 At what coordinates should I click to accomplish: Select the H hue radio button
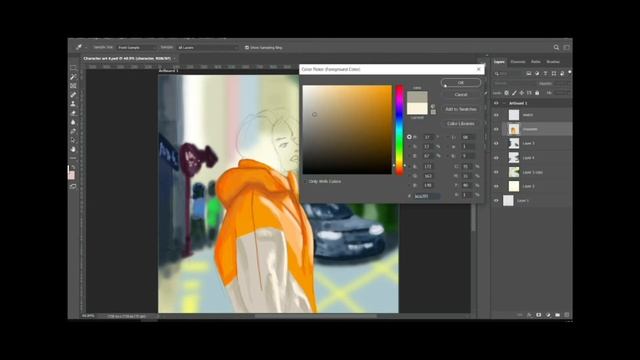[x=409, y=137]
